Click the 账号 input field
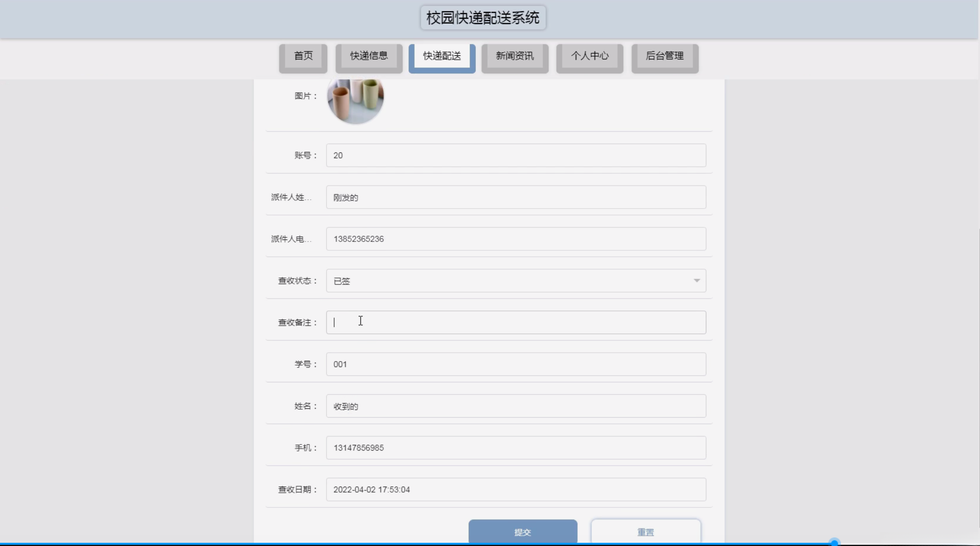980x546 pixels. click(516, 156)
